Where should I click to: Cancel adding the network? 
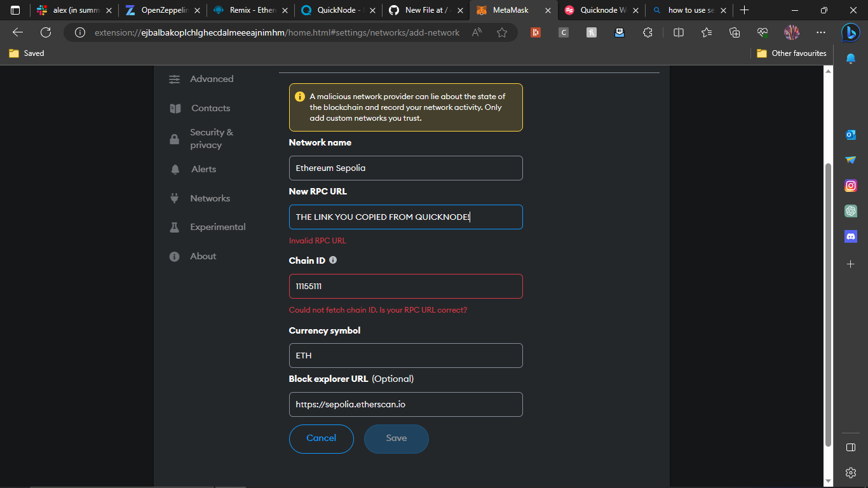pyautogui.click(x=321, y=438)
